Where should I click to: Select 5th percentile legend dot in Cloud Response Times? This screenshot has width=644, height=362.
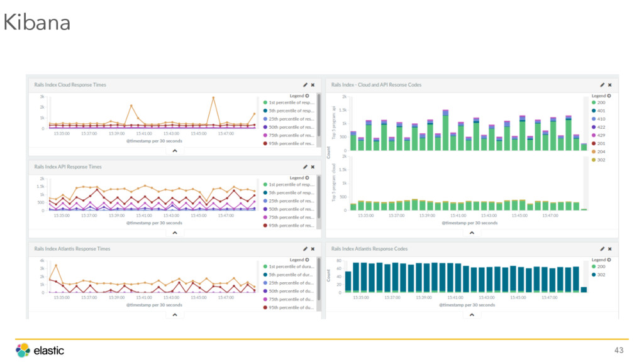(x=265, y=111)
